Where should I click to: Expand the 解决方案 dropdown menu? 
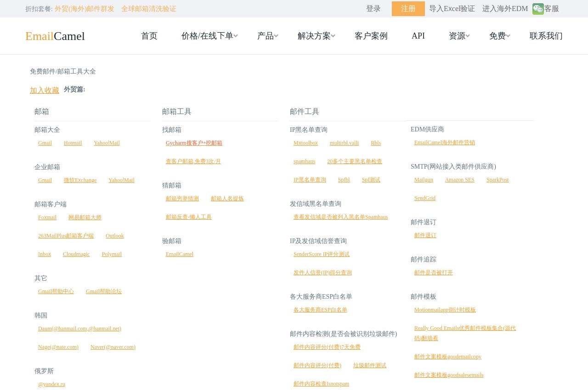[317, 36]
